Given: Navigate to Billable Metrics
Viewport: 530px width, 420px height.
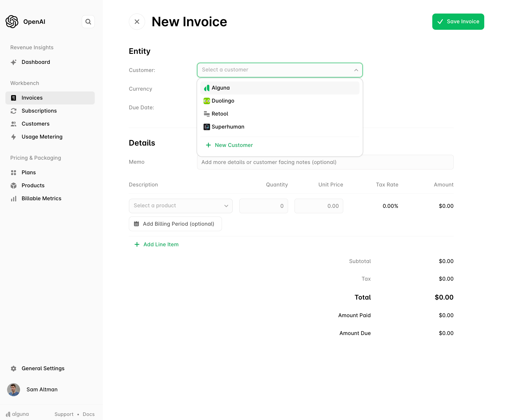Looking at the screenshot, I should point(41,198).
